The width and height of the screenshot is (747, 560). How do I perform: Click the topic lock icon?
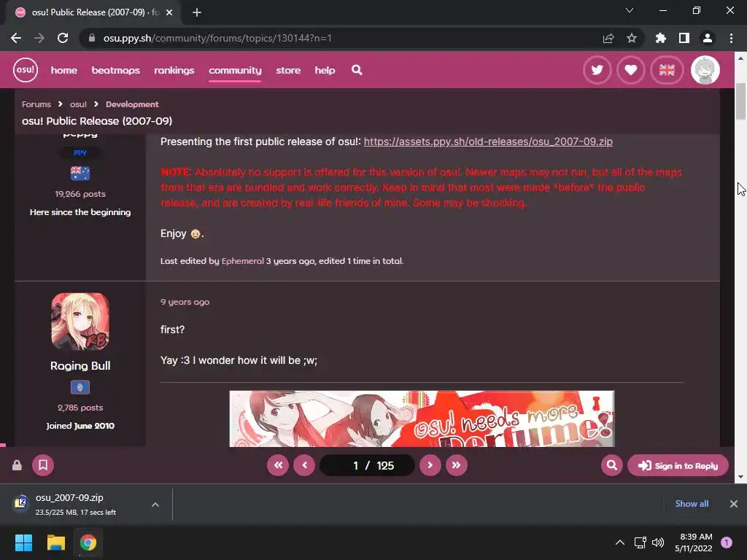18,465
